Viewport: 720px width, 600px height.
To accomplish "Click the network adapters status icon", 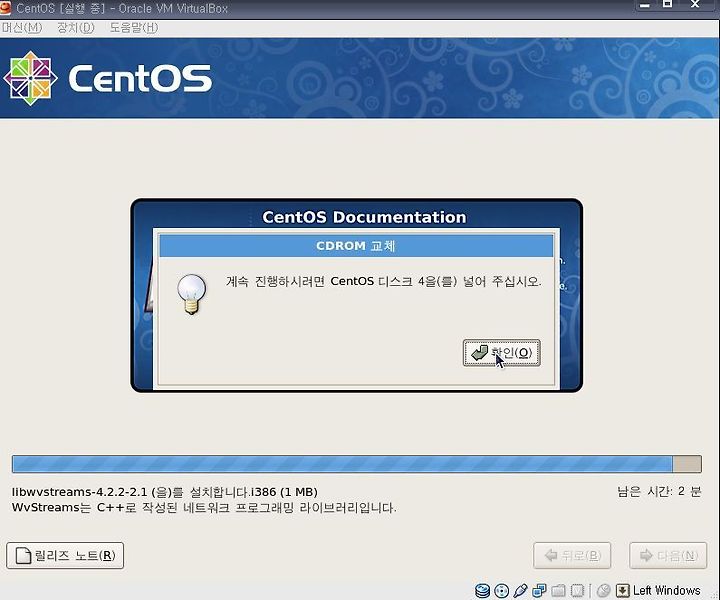I will pos(539,590).
